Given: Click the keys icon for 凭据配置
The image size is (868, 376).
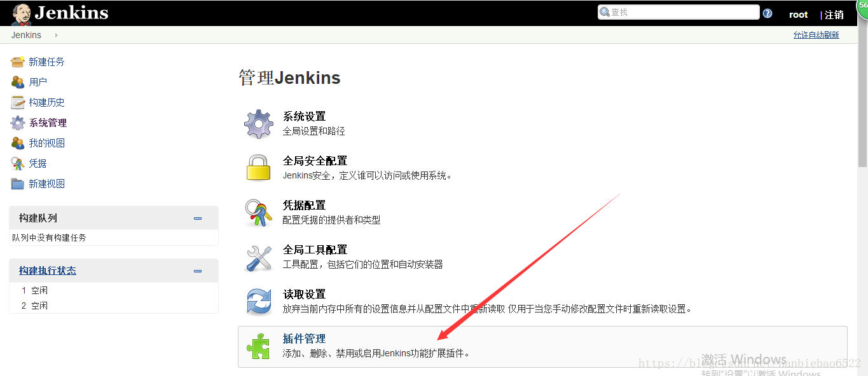Looking at the screenshot, I should pyautogui.click(x=259, y=213).
